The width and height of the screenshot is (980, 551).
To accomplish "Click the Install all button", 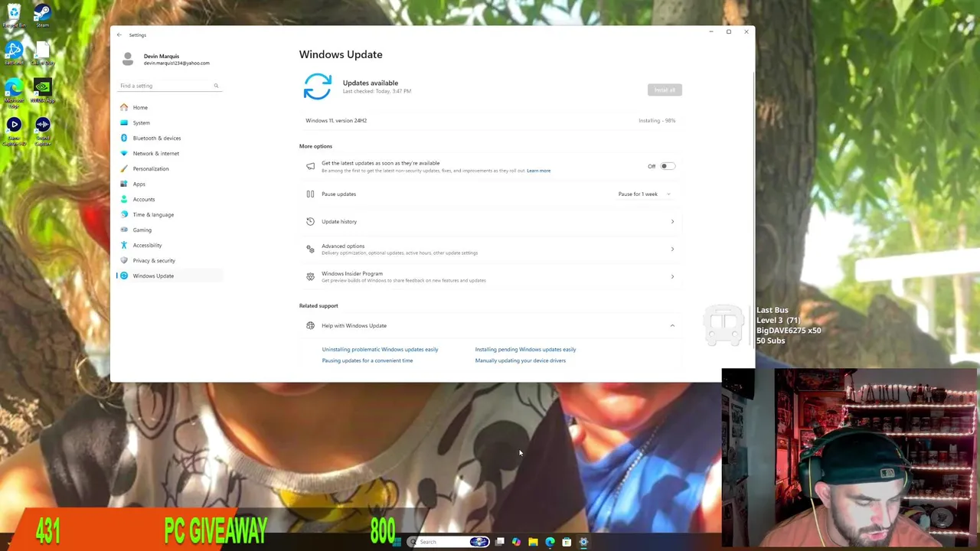I will click(x=665, y=90).
